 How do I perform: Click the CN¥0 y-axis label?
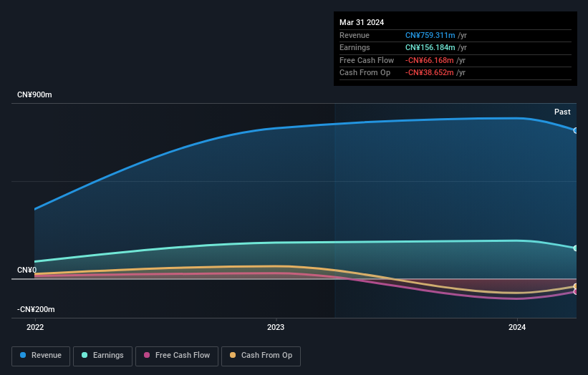27,270
